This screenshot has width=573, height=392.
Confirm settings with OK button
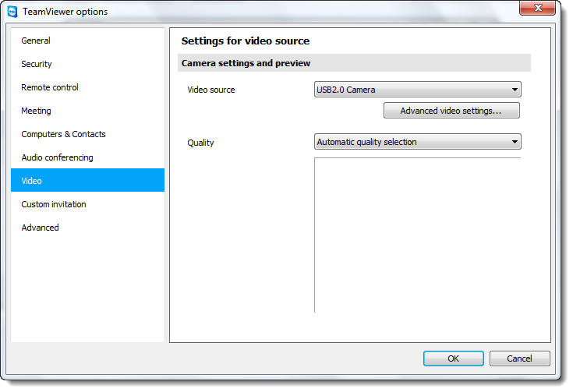454,358
